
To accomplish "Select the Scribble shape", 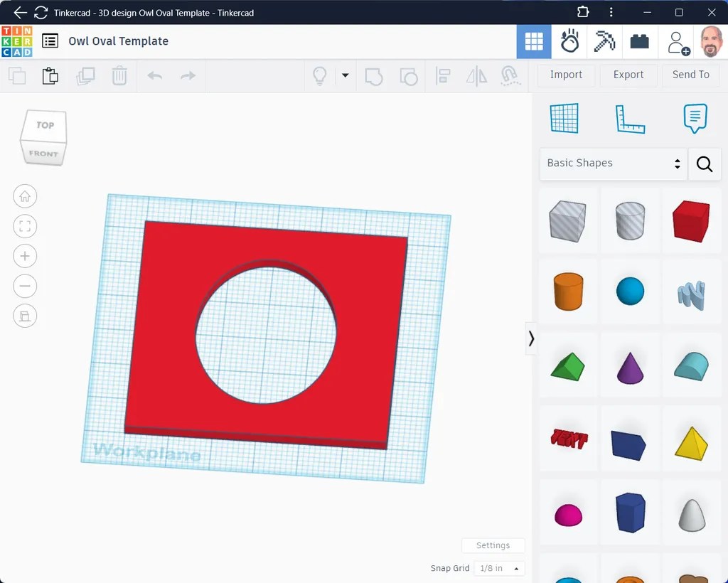I will click(x=691, y=295).
